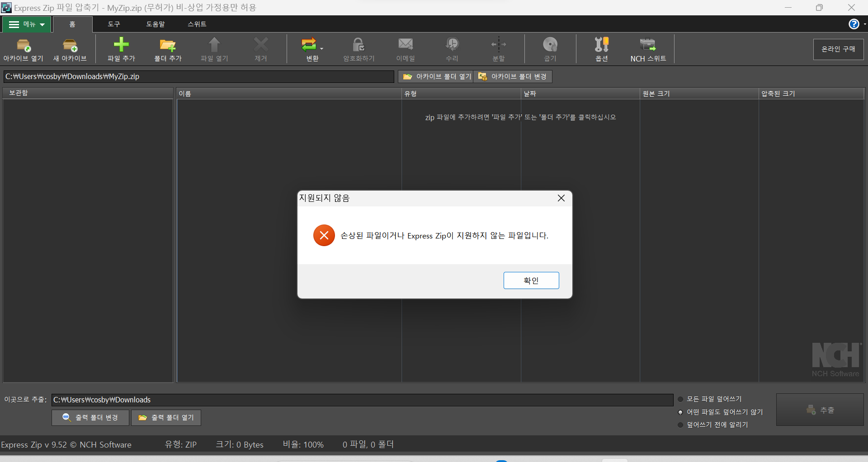Select 모든 파일 덮어쓰기 radio option
This screenshot has height=462, width=868.
coord(680,399)
